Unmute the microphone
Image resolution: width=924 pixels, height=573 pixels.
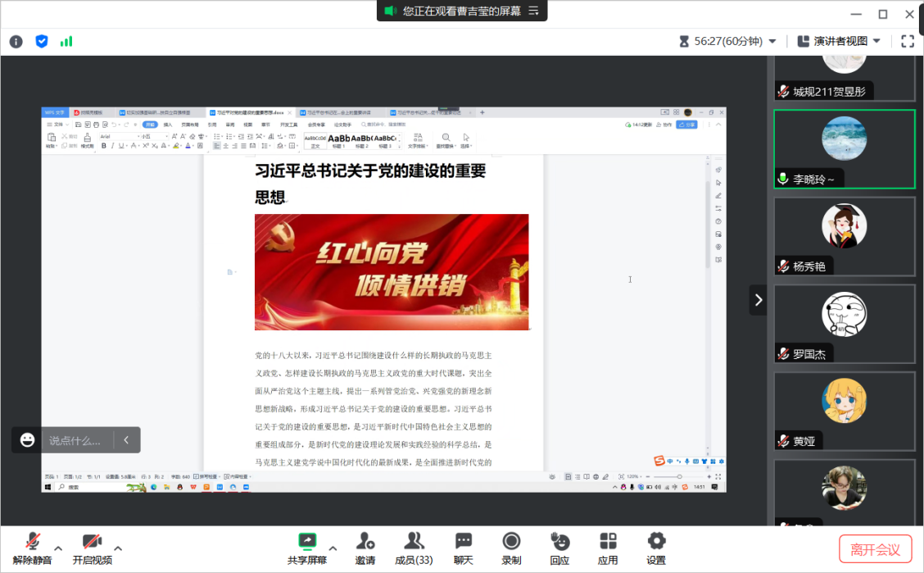[33, 548]
